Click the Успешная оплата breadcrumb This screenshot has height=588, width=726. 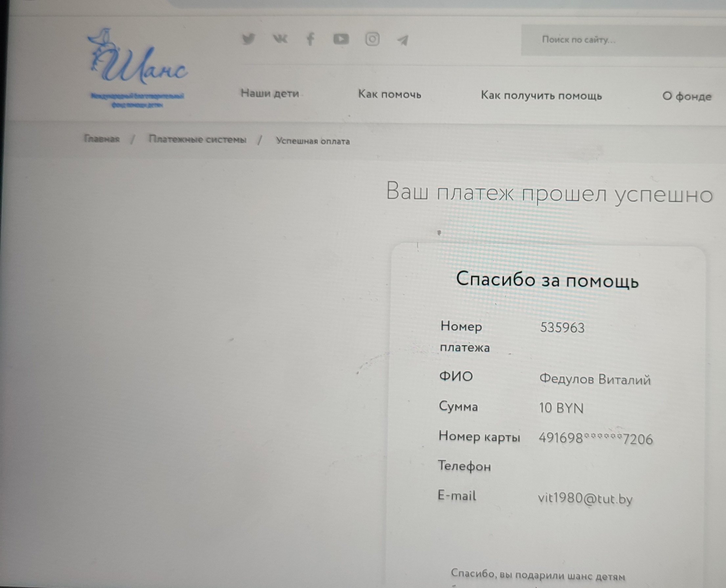point(313,141)
